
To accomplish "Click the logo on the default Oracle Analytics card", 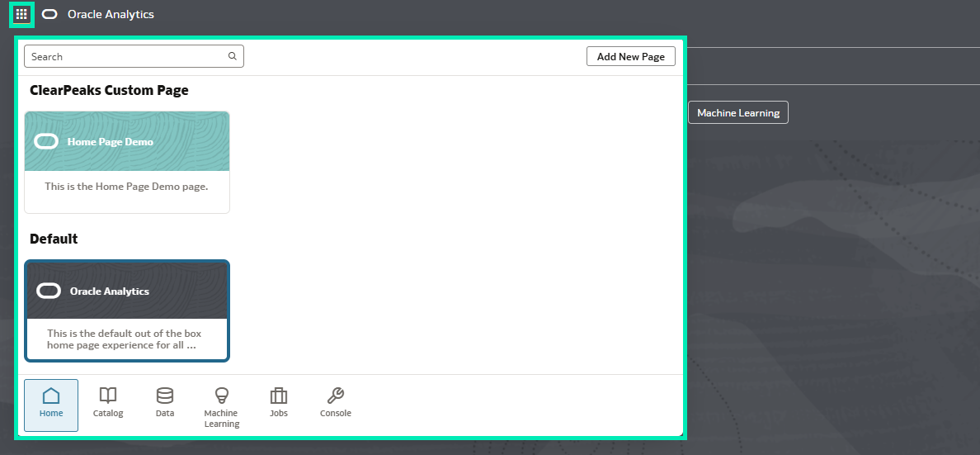I will [x=49, y=291].
